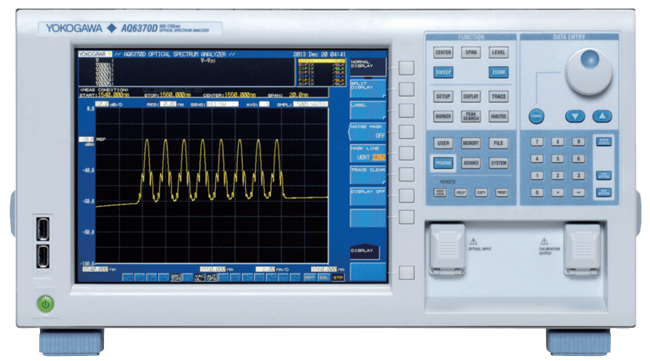
Task: Open TRACE CLEAR on-screen submenu
Action: point(368,175)
